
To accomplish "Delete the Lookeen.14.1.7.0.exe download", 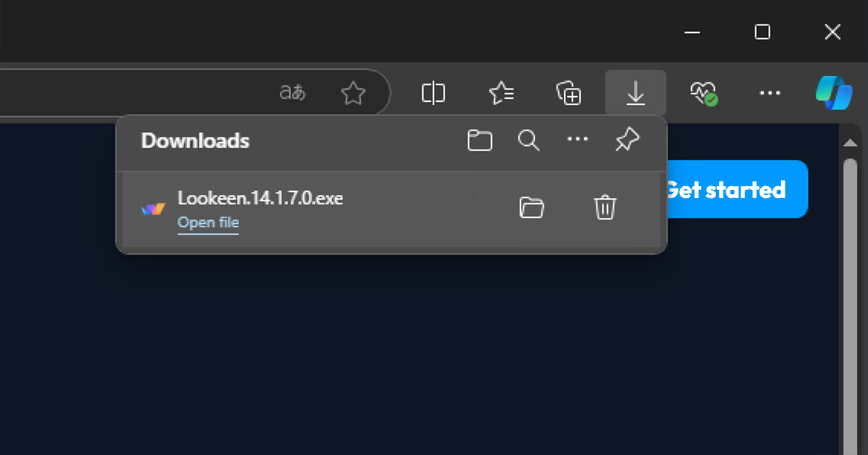I will (605, 208).
